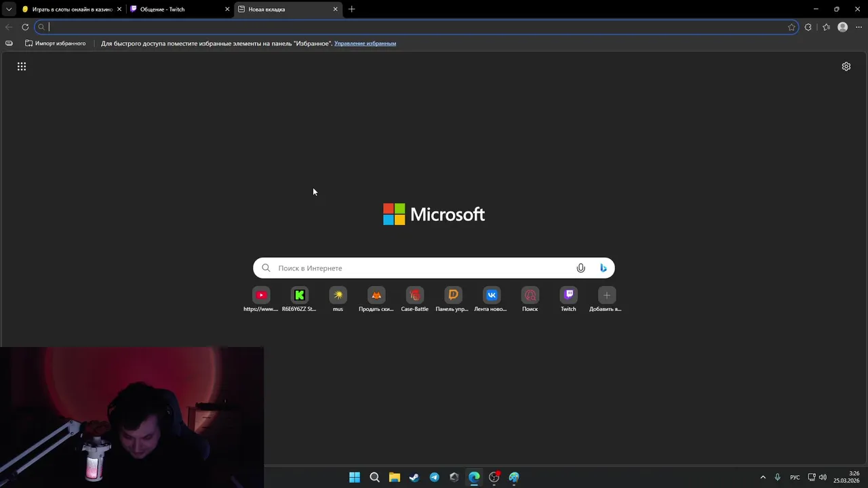
Task: Open the gray hexagon app on taskbar
Action: pyautogui.click(x=454, y=477)
